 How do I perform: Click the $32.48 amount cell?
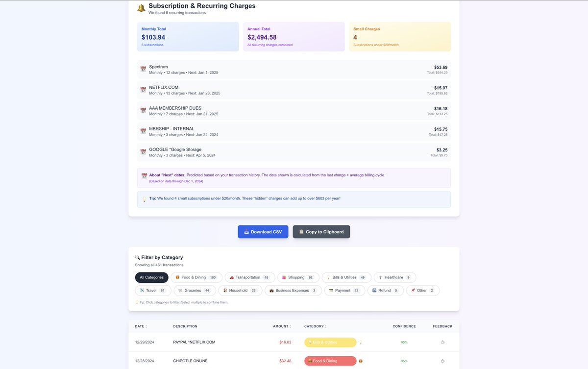coord(285,361)
